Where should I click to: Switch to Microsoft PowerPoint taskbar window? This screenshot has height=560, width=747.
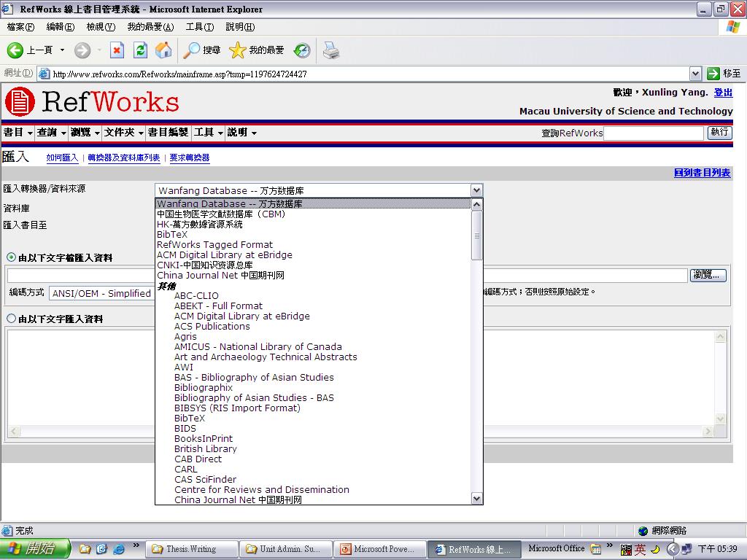[379, 549]
